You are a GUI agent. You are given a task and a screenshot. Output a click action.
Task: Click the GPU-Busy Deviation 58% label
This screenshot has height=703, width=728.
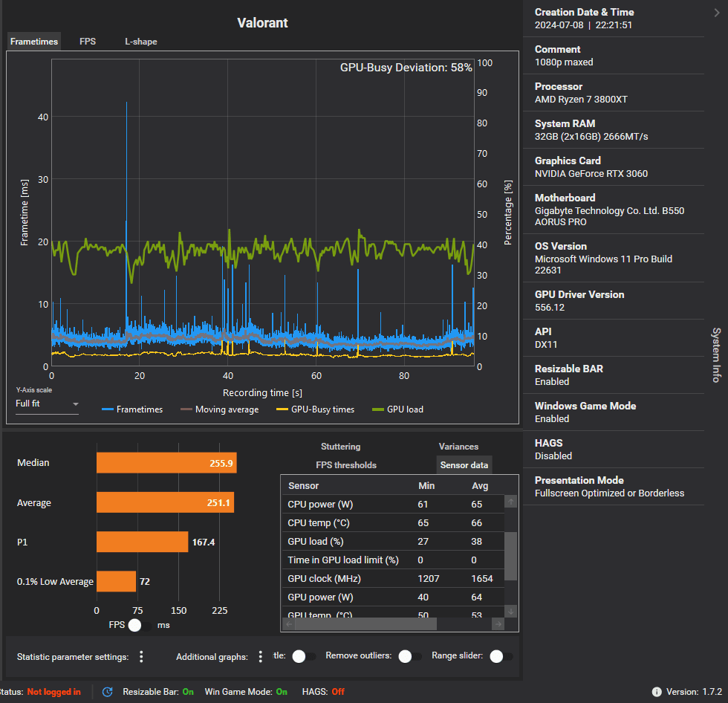point(406,68)
